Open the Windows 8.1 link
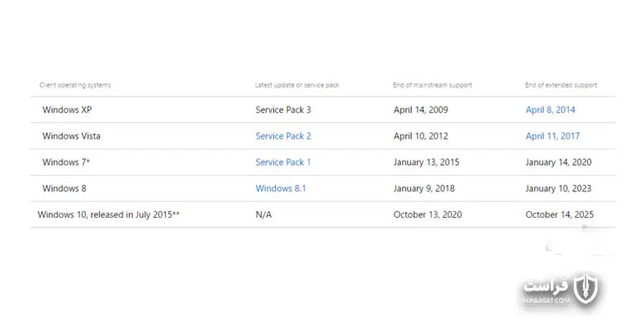The width and height of the screenshot is (644, 334). click(x=281, y=189)
